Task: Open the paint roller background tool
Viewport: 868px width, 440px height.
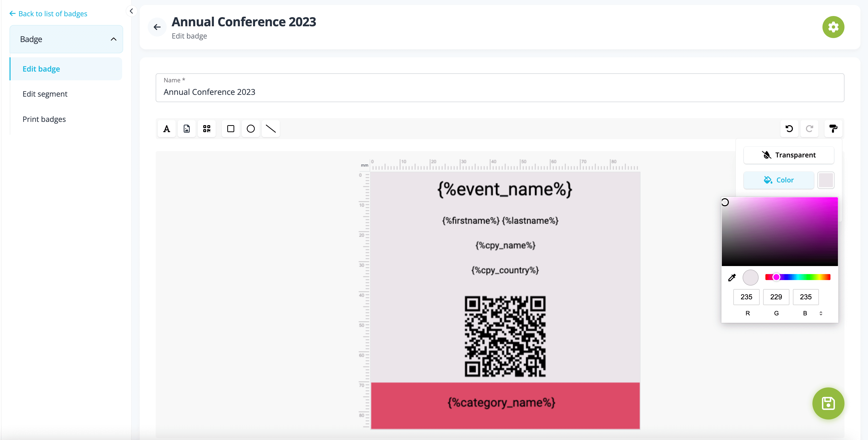Action: (x=833, y=129)
